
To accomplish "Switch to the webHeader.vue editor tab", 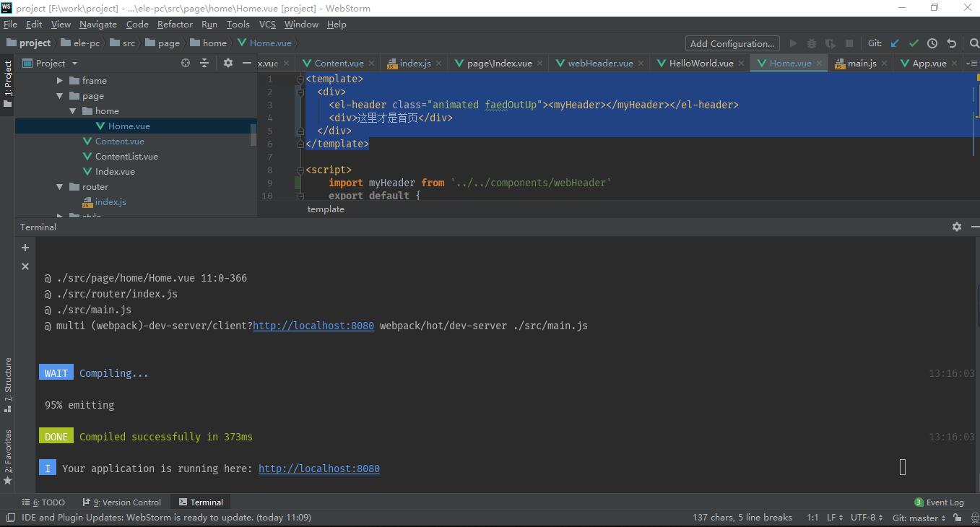I will [x=599, y=63].
